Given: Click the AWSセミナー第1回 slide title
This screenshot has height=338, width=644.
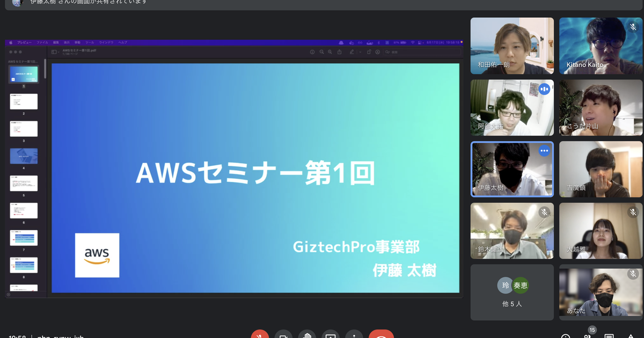Looking at the screenshot, I should pyautogui.click(x=255, y=173).
